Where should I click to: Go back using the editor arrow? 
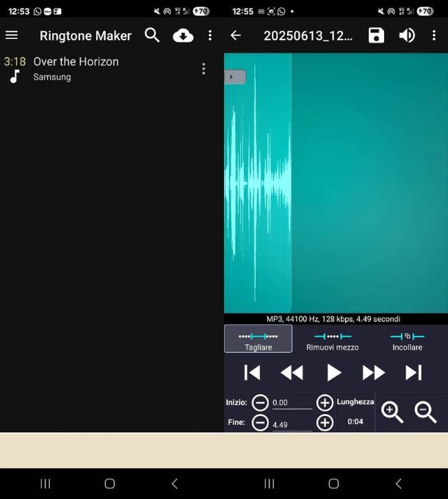[236, 35]
